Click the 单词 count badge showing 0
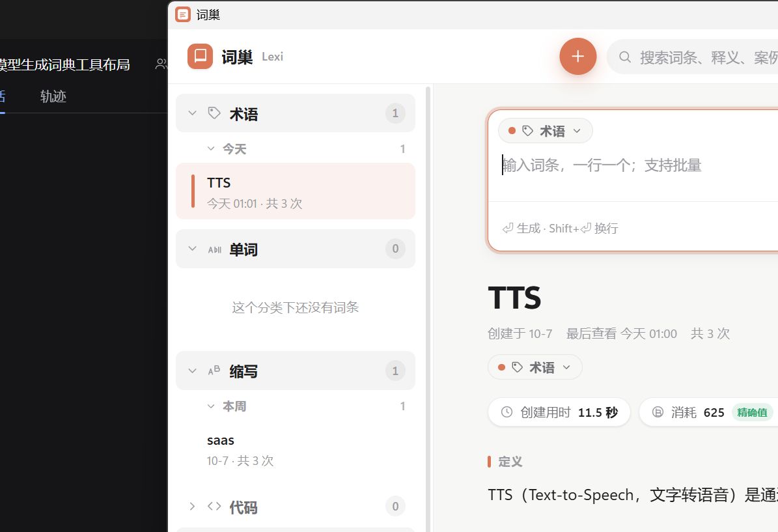 [395, 249]
